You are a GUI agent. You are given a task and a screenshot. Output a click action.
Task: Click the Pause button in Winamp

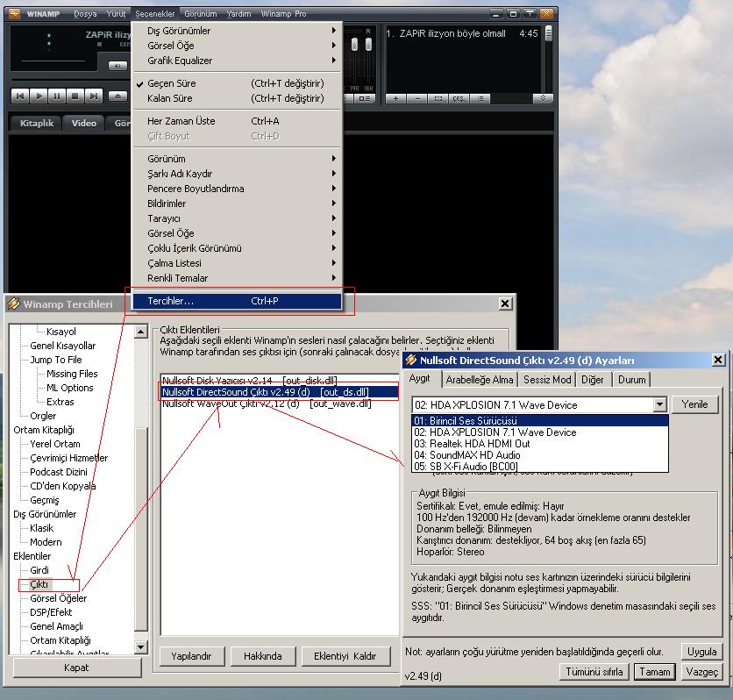[57, 96]
